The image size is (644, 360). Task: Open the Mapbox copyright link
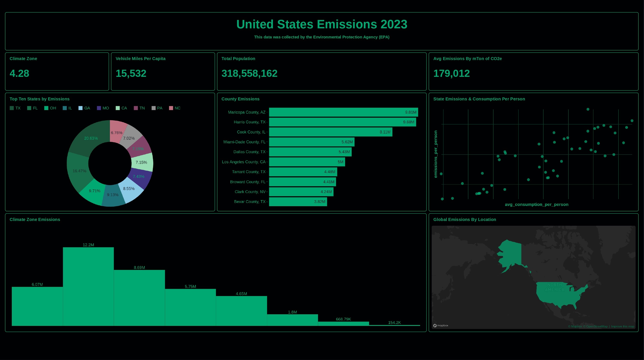coord(575,326)
